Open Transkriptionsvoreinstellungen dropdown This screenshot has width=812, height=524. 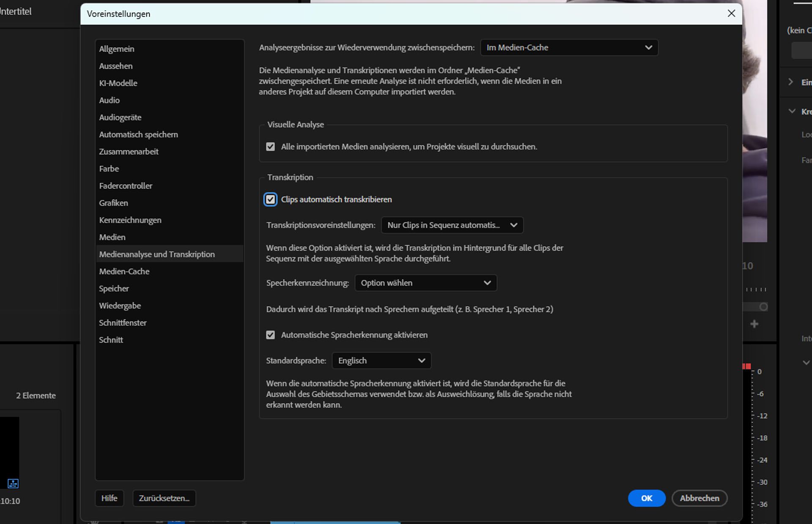452,225
